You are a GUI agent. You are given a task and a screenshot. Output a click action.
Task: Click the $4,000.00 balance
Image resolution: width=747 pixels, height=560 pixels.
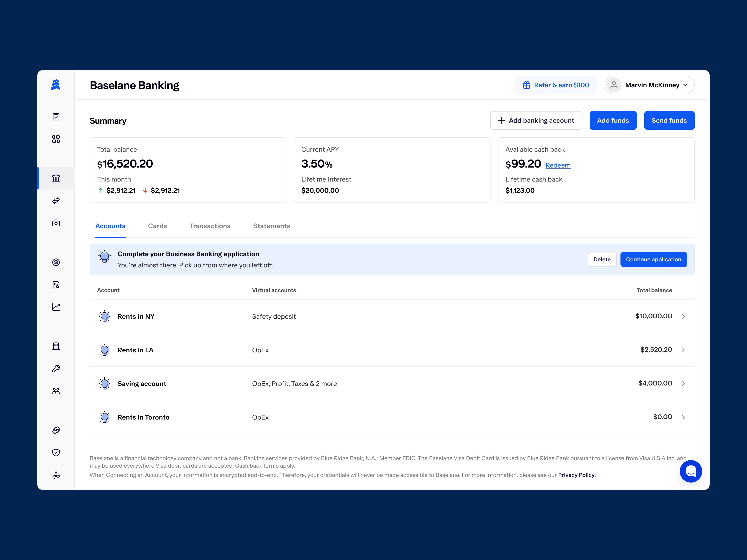pos(655,383)
